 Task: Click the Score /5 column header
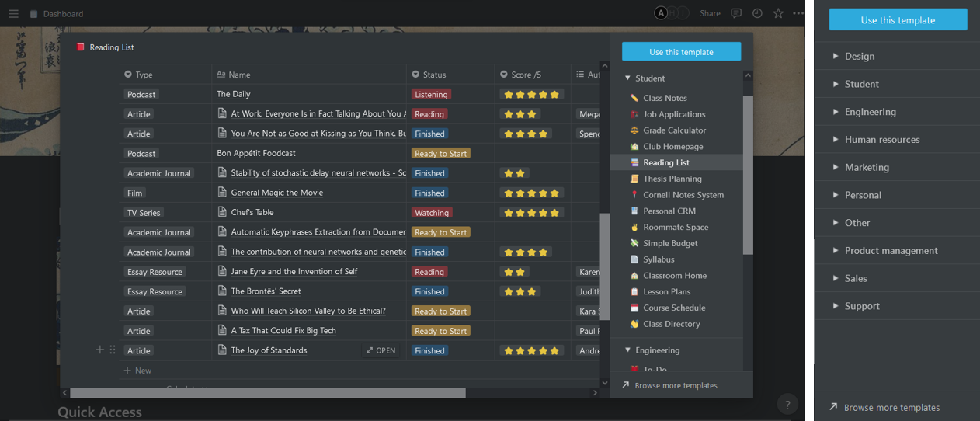coord(533,75)
